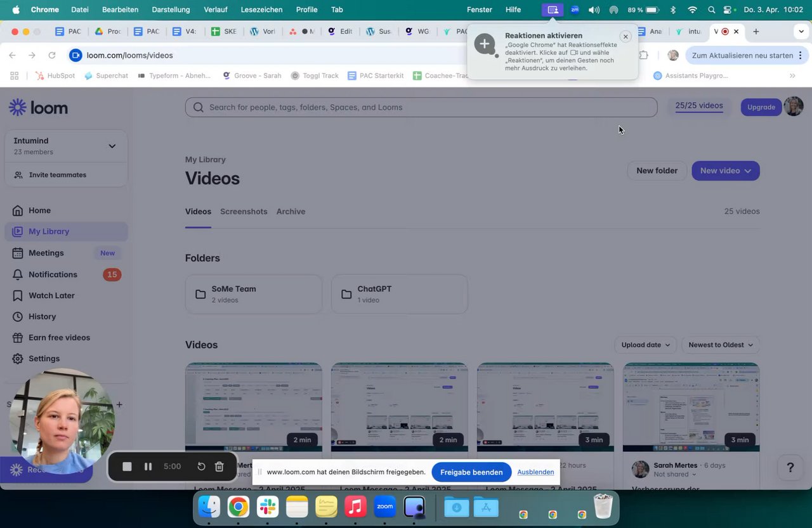Open the Zoom app from the Dock

(x=385, y=506)
